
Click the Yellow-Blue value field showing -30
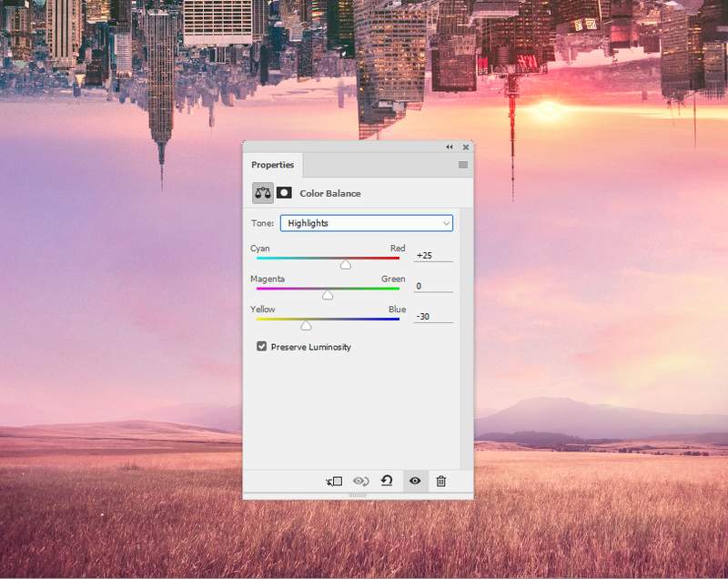432,316
